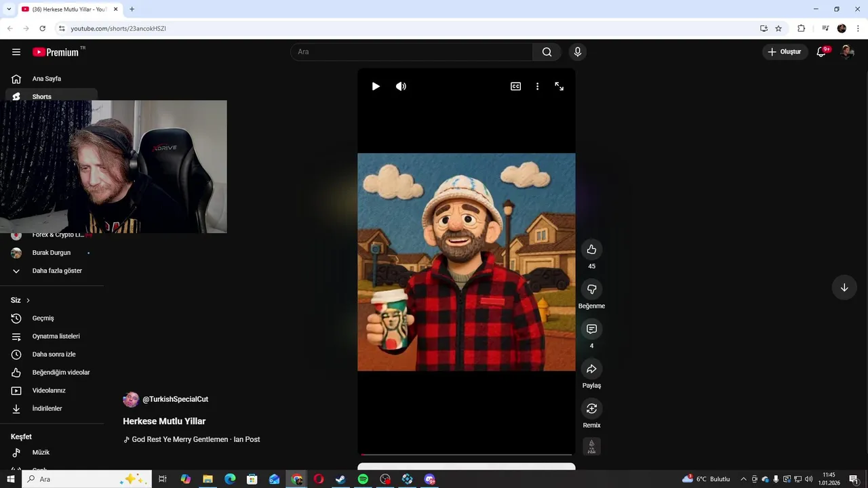Image resolution: width=868 pixels, height=488 pixels.
Task: Reload the page in Chrome
Action: (42, 28)
